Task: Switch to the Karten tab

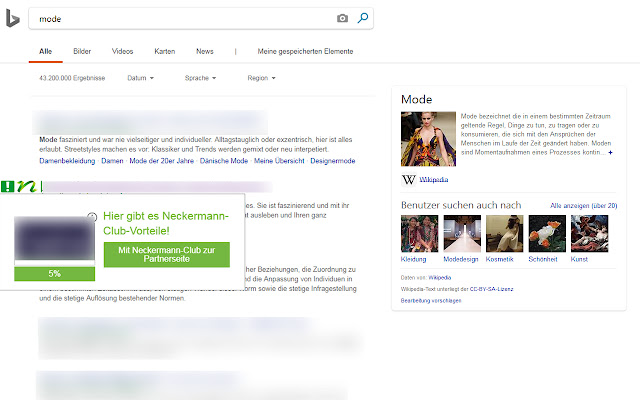Action: [164, 51]
